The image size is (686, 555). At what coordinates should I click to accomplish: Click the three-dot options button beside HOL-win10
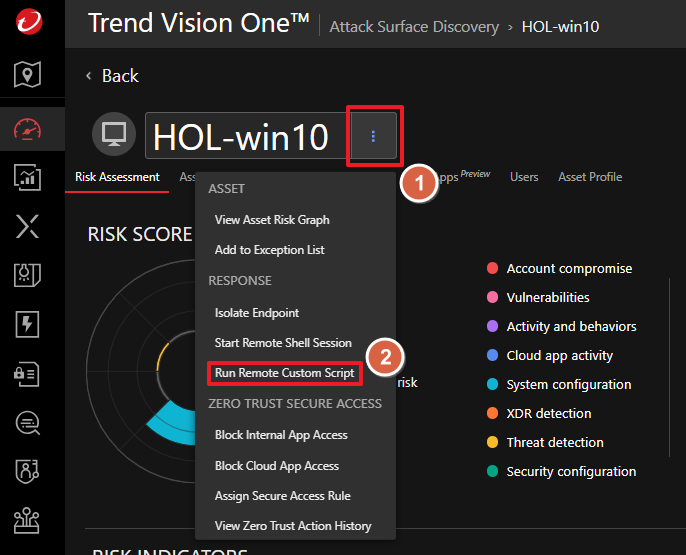point(373,136)
